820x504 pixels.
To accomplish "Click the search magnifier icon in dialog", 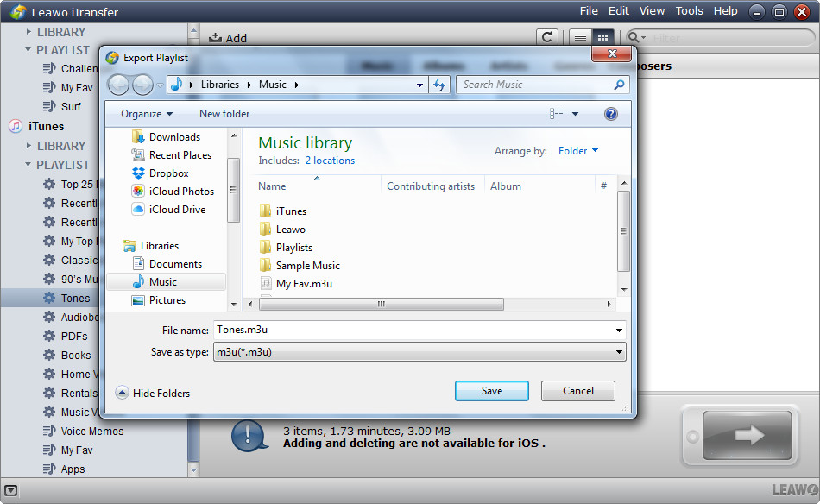I will 619,85.
